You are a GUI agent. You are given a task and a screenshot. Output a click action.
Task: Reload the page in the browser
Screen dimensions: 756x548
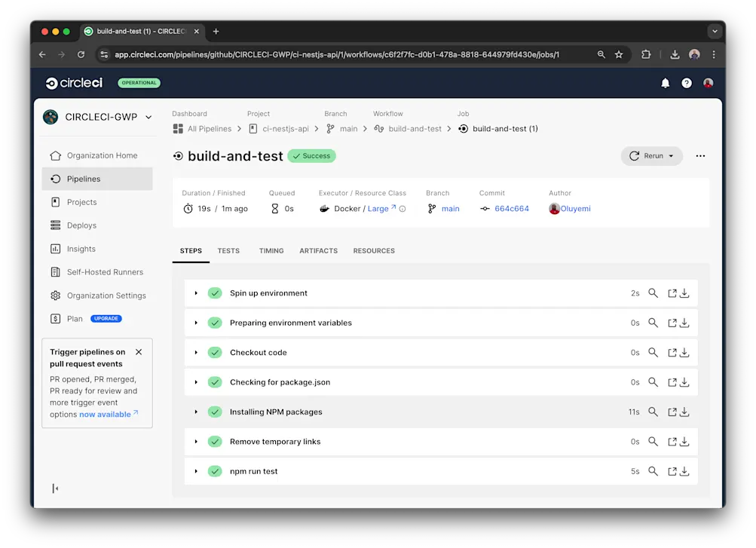point(81,54)
